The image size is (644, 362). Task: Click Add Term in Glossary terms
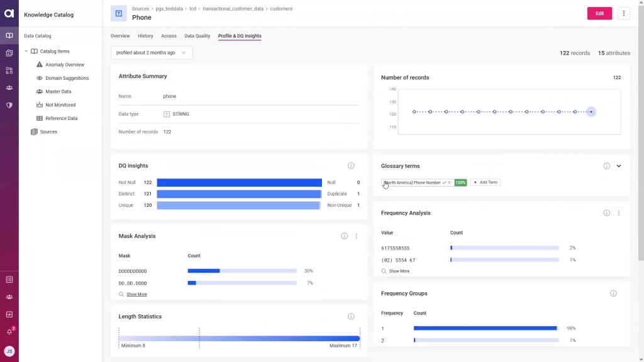pos(485,182)
